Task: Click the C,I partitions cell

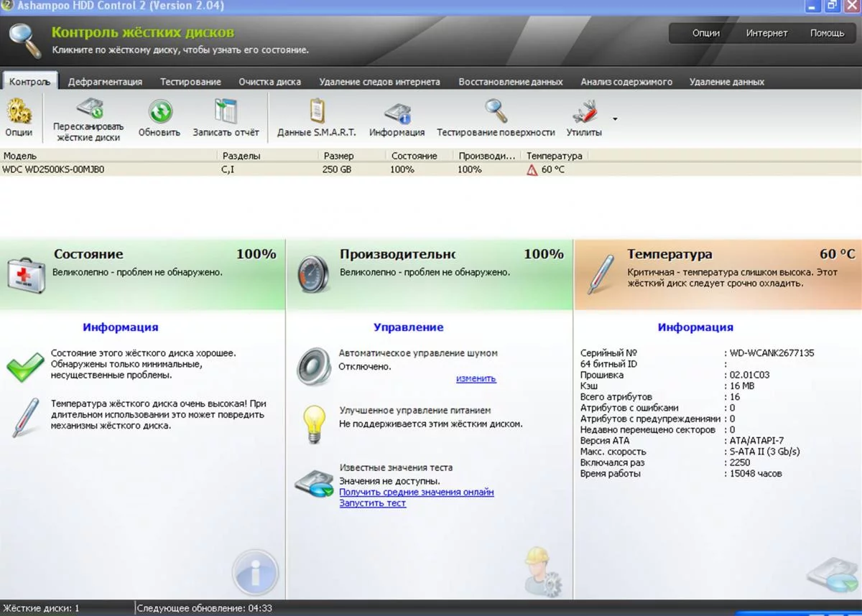Action: coord(228,169)
